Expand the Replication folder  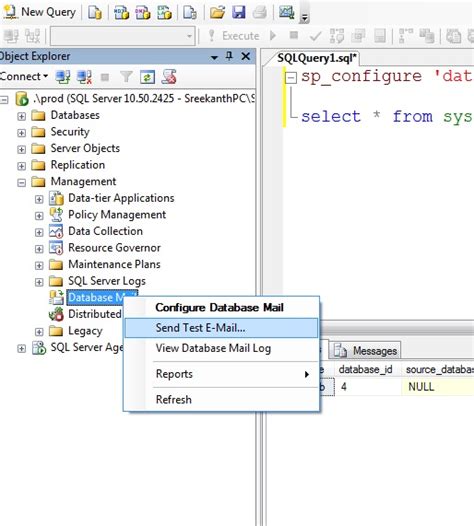[21, 166]
